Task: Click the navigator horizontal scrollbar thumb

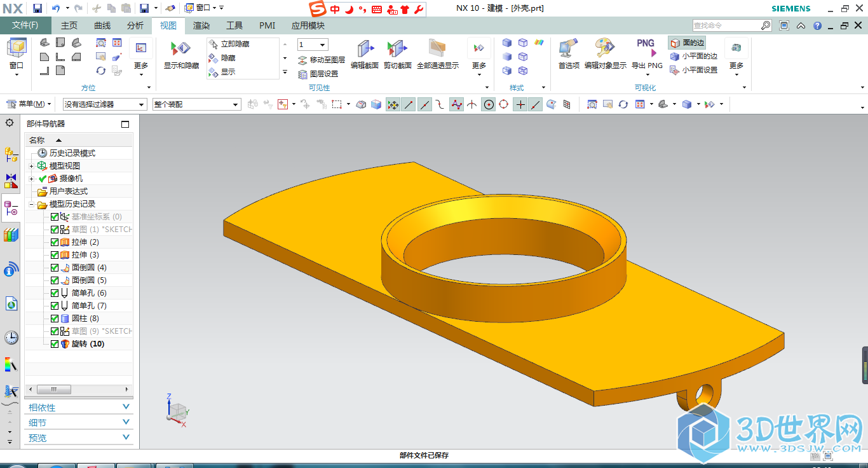Action: coord(55,389)
